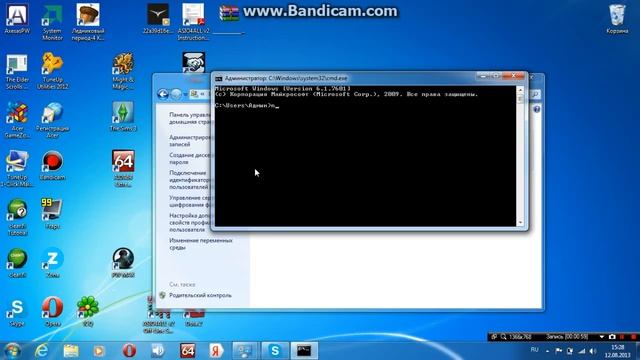Screen dimensions: 640x360
Task: Launch Internet Explorer from the taskbar
Action: [41, 351]
